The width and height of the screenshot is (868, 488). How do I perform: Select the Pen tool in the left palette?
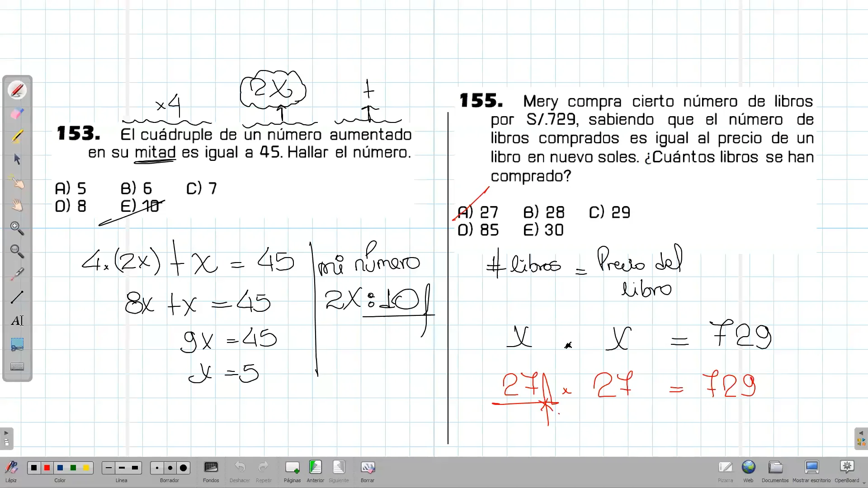coord(17,90)
